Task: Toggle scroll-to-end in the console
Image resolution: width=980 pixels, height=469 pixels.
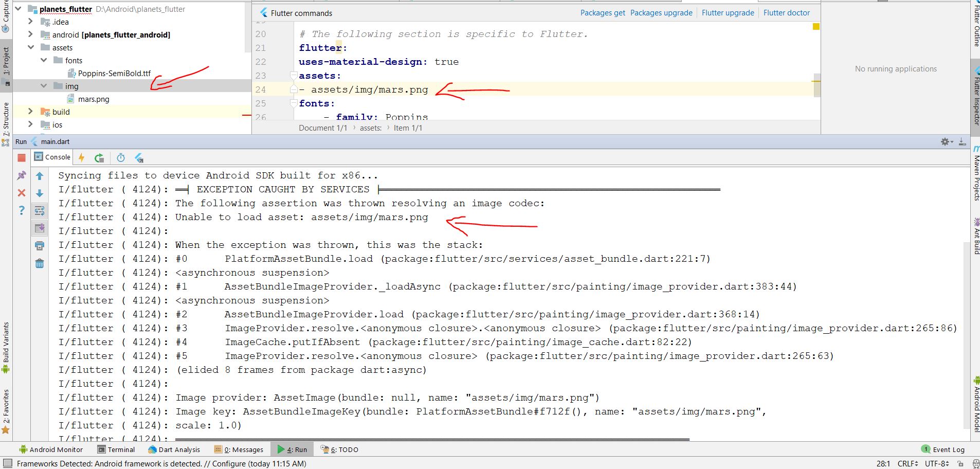Action: (40, 228)
